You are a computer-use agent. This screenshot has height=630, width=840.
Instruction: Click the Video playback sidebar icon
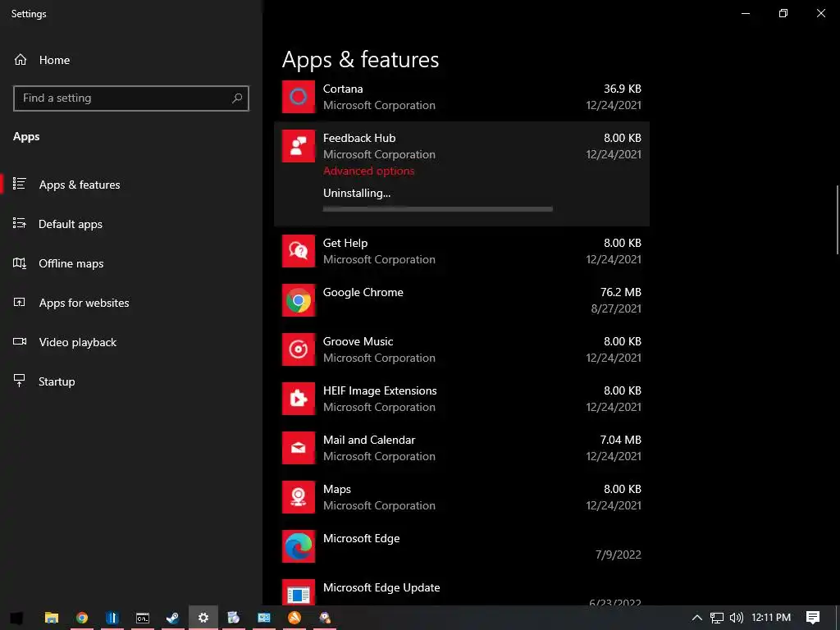pyautogui.click(x=20, y=341)
